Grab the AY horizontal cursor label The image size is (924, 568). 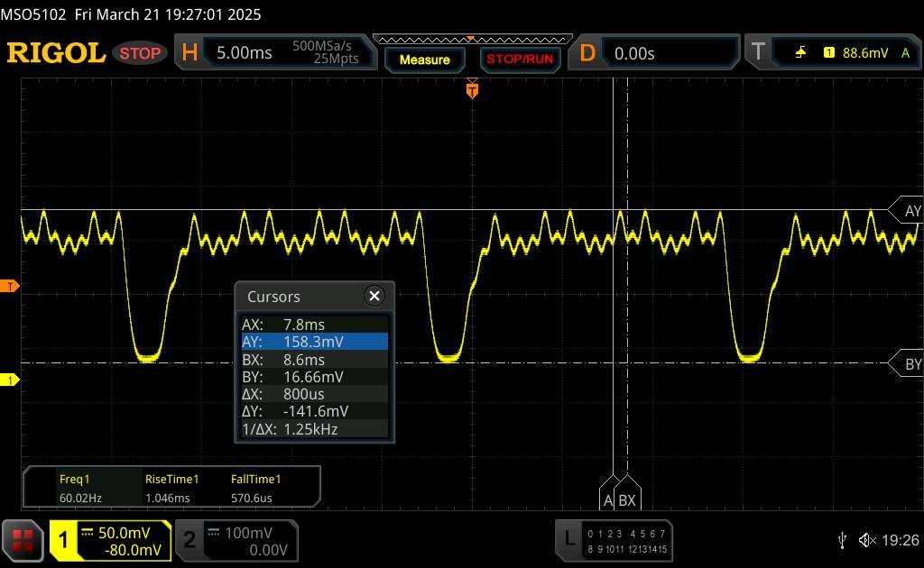tap(908, 211)
